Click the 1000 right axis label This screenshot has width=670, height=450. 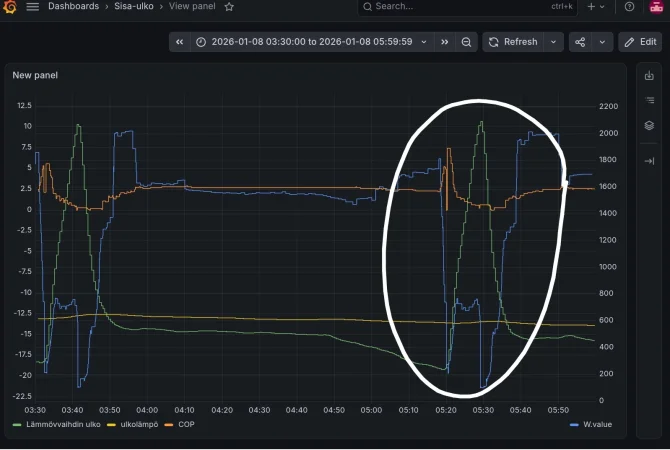(x=608, y=267)
